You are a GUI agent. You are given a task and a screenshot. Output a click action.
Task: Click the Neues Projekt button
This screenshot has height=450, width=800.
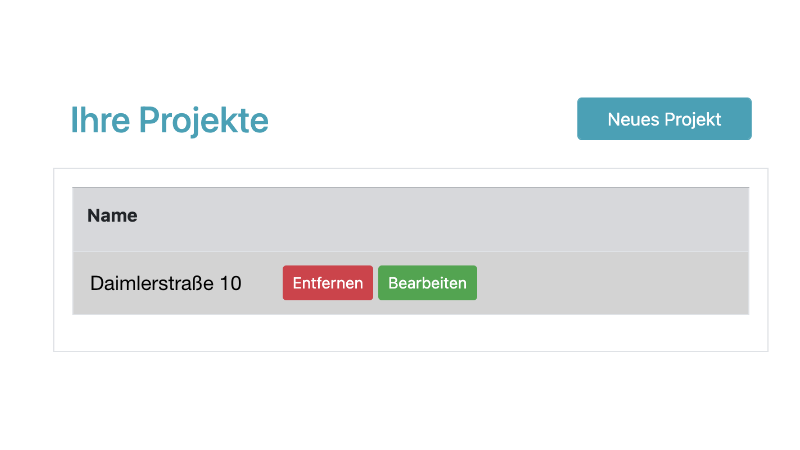pos(664,119)
